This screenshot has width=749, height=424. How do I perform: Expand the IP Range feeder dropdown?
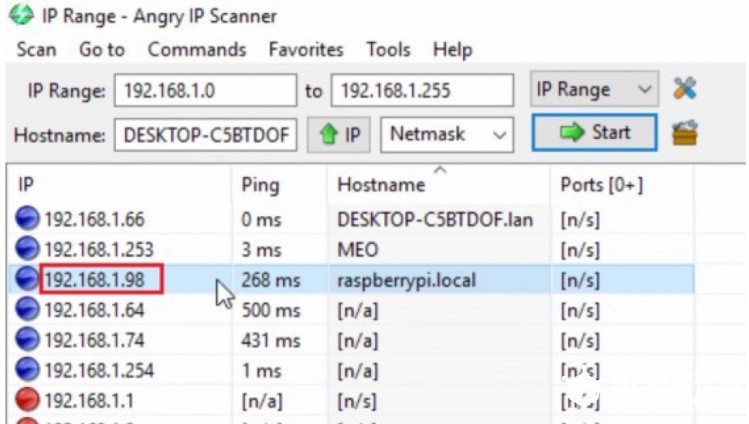[594, 89]
